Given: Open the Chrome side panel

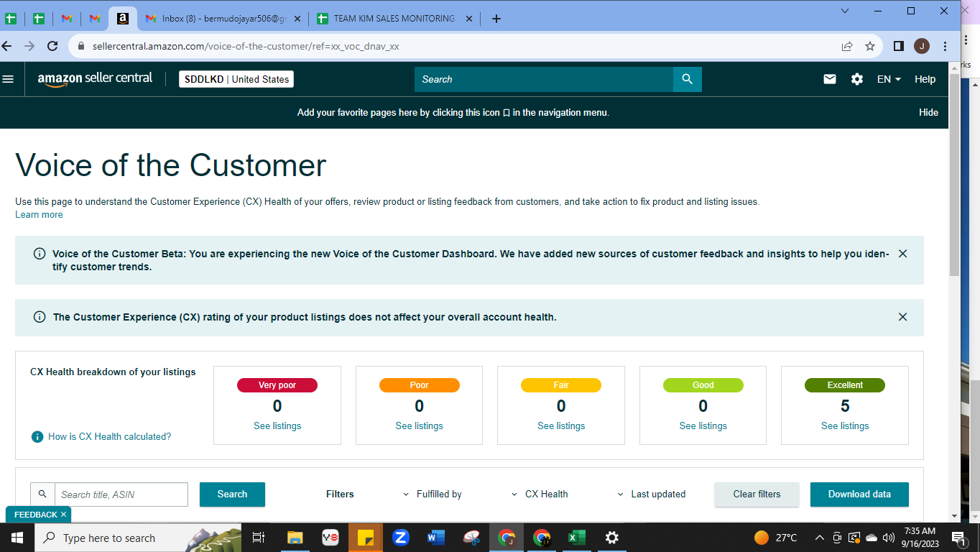Looking at the screenshot, I should coord(898,46).
